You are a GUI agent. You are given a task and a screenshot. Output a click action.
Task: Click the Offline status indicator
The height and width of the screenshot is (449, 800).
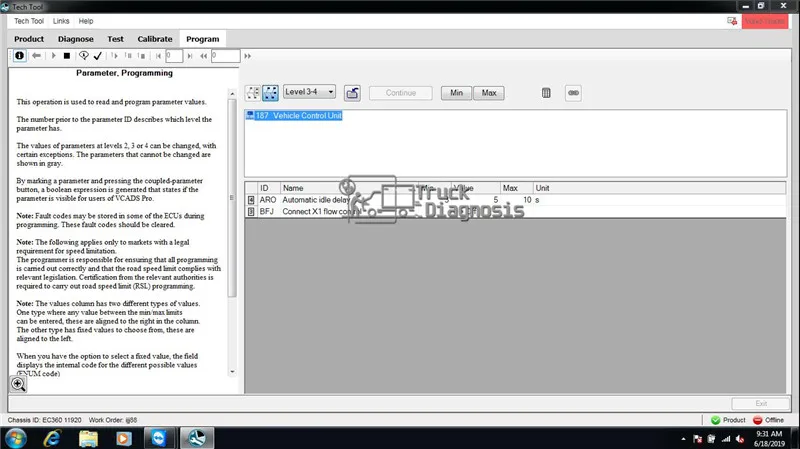click(768, 420)
